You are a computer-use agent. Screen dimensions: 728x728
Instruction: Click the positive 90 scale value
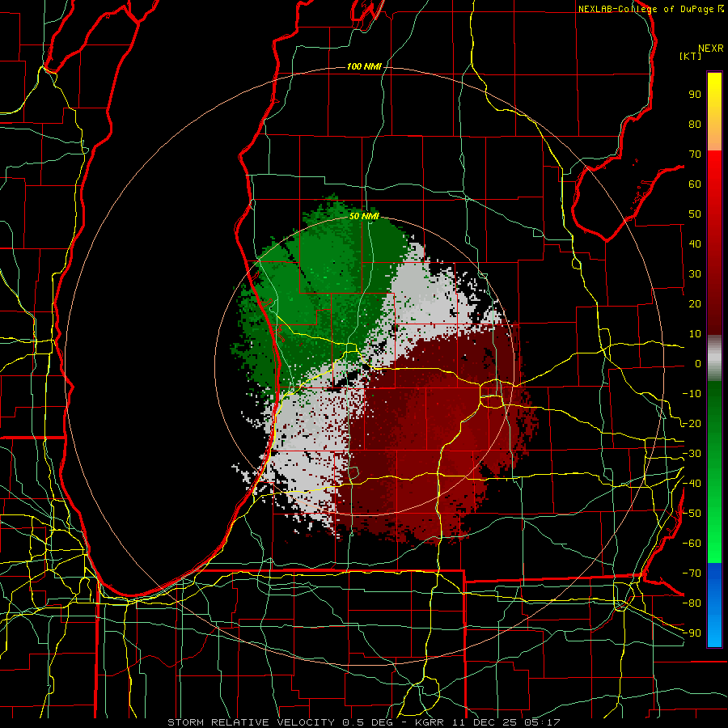click(695, 95)
